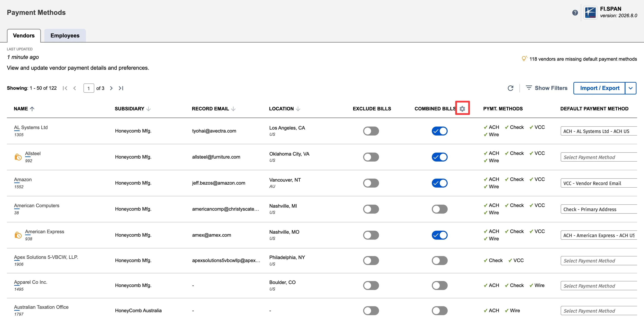Enable Combined Bills for Apex Solutions
644x318 pixels.
tap(440, 261)
